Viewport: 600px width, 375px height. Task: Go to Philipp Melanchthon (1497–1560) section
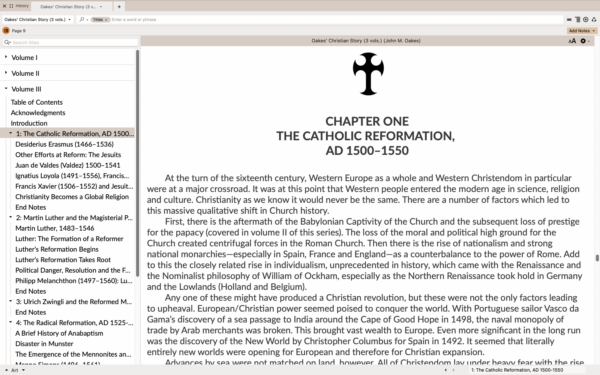pyautogui.click(x=74, y=281)
